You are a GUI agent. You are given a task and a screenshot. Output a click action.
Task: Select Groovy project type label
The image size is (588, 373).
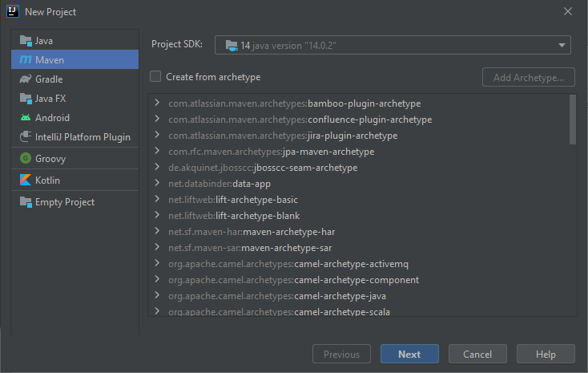[50, 159]
